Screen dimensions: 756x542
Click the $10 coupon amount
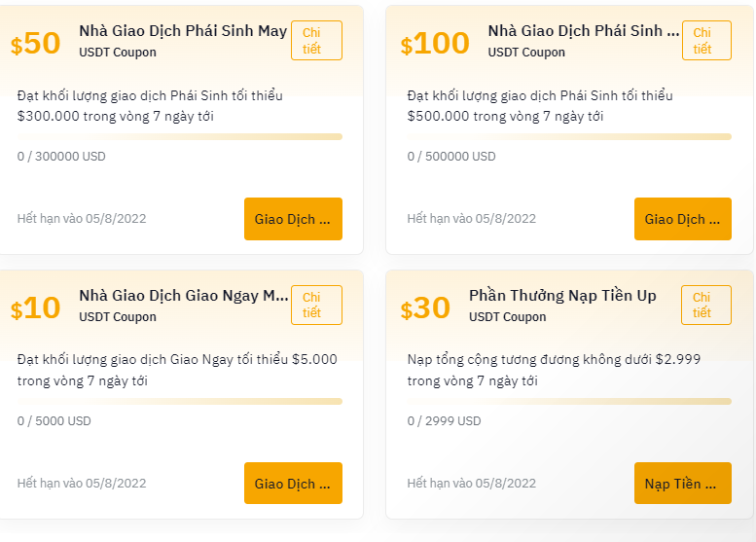35,308
